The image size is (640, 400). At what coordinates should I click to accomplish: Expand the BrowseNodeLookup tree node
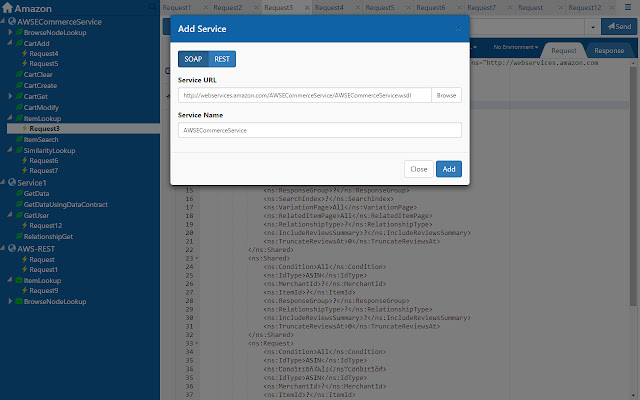click(x=10, y=33)
